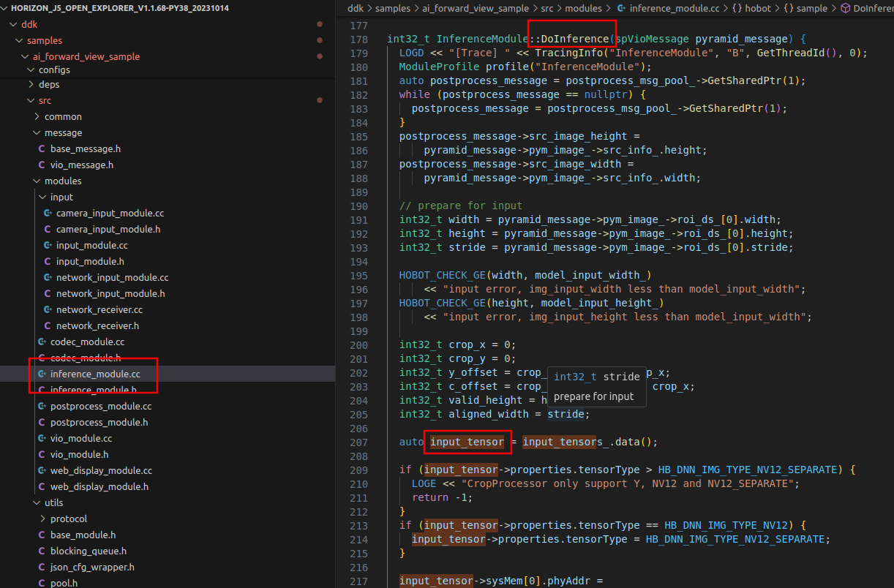
Task: Select modules in the breadcrumb bar
Action: click(584, 9)
